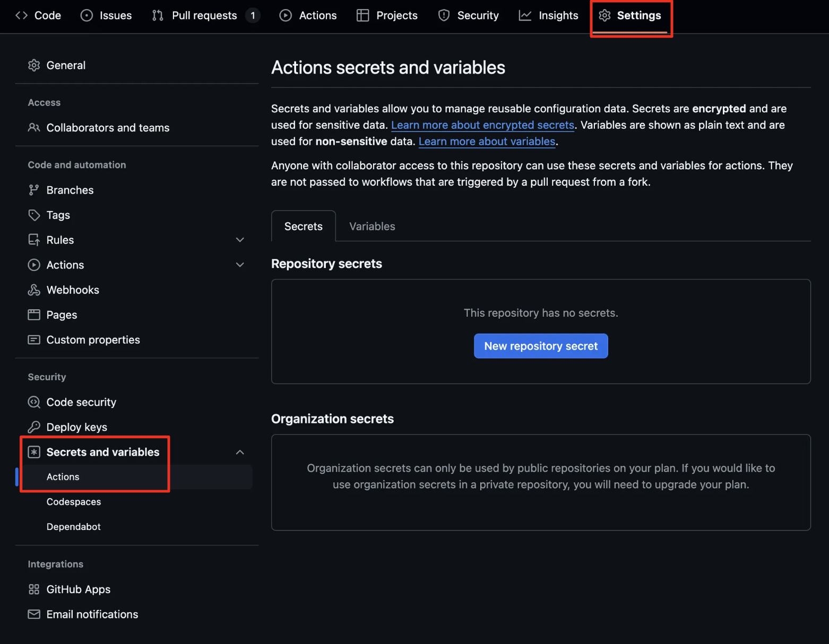Click the Projects table icon
The height and width of the screenshot is (644, 829).
click(x=363, y=15)
